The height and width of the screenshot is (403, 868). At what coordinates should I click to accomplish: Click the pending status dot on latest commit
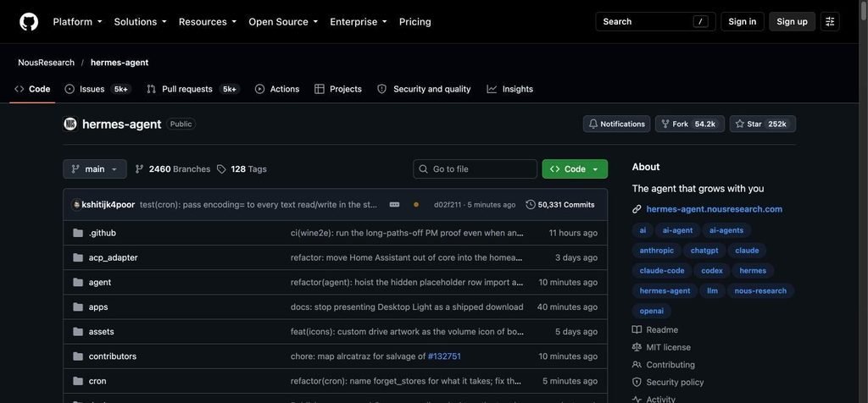pos(416,205)
